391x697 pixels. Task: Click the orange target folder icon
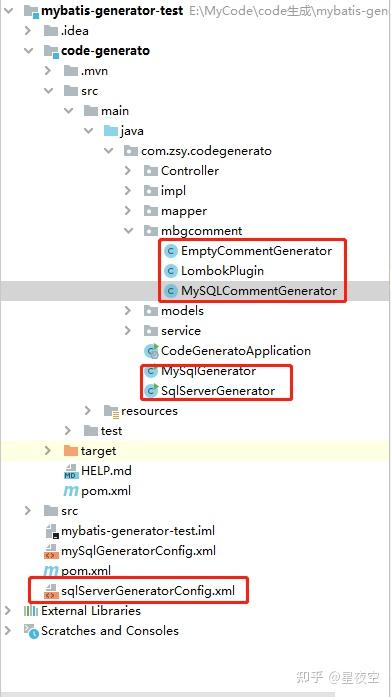(71, 451)
